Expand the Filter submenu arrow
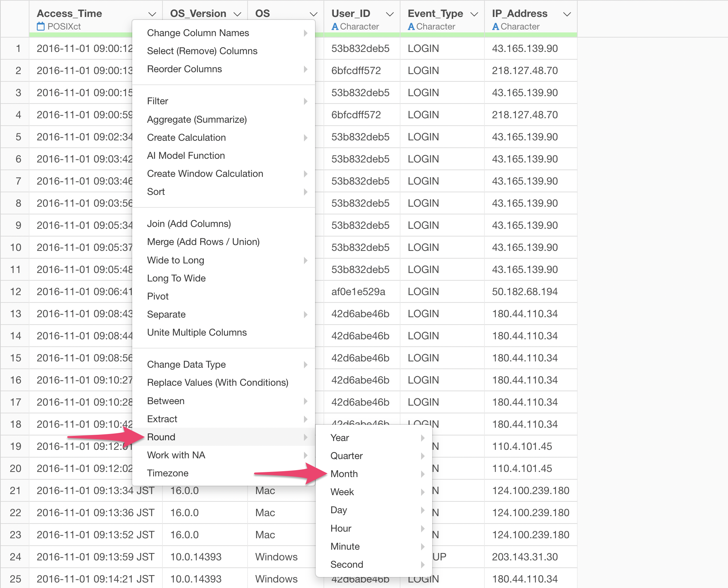This screenshot has height=588, width=728. pyautogui.click(x=305, y=101)
